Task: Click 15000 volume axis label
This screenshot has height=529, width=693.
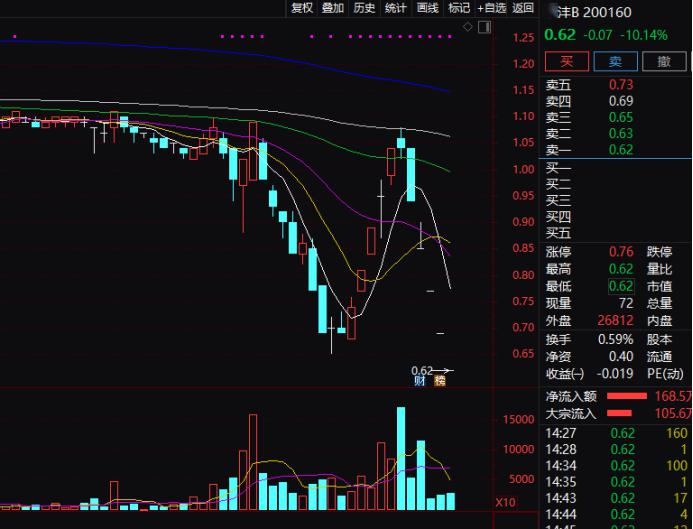Action: point(518,419)
